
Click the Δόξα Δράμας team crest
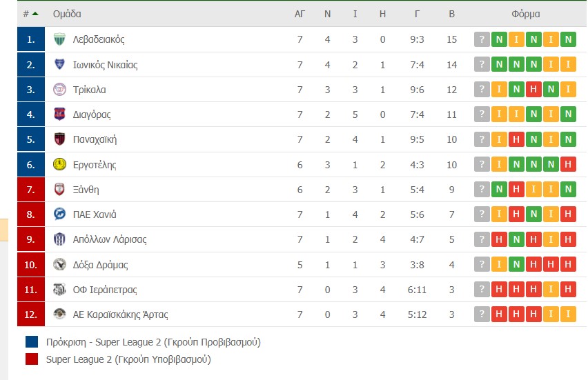60,265
